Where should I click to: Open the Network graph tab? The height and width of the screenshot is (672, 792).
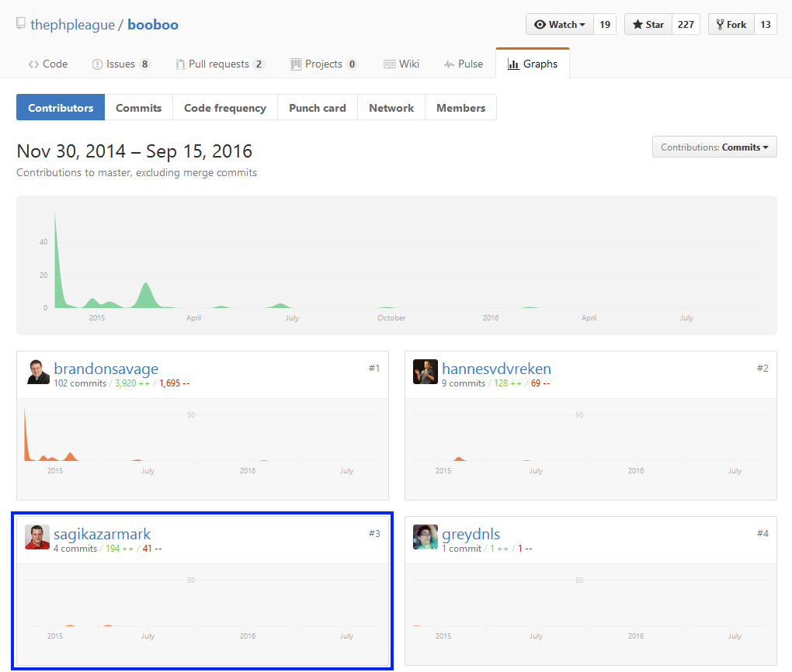391,108
